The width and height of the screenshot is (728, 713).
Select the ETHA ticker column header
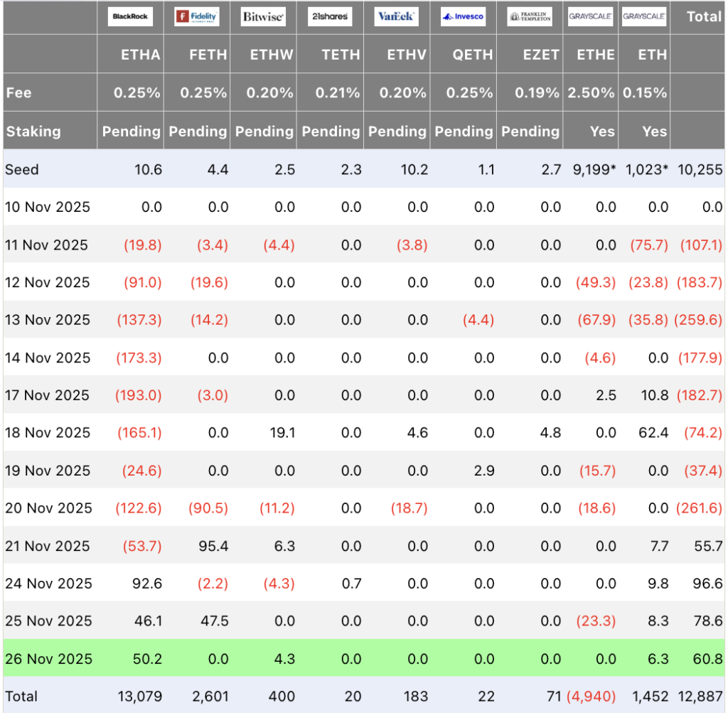[x=141, y=55]
